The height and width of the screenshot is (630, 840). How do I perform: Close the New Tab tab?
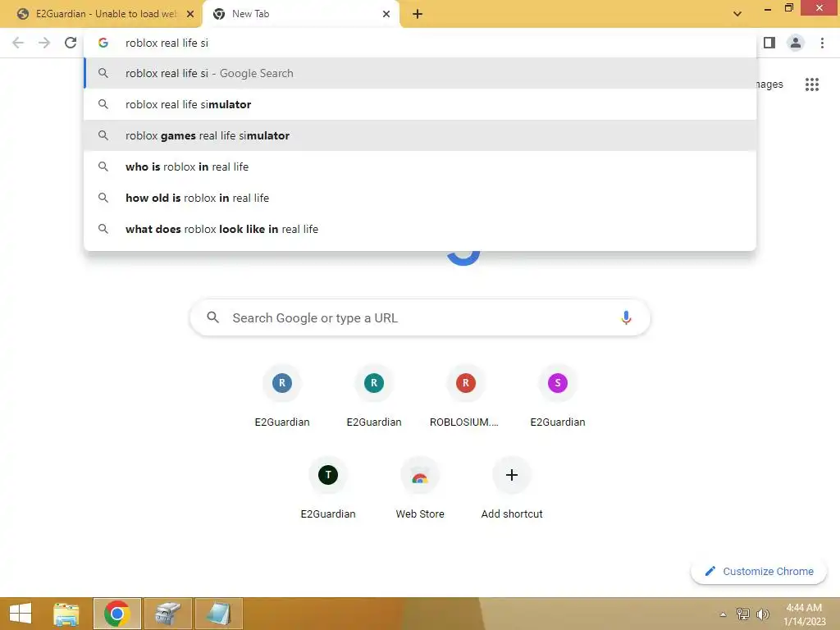(386, 14)
